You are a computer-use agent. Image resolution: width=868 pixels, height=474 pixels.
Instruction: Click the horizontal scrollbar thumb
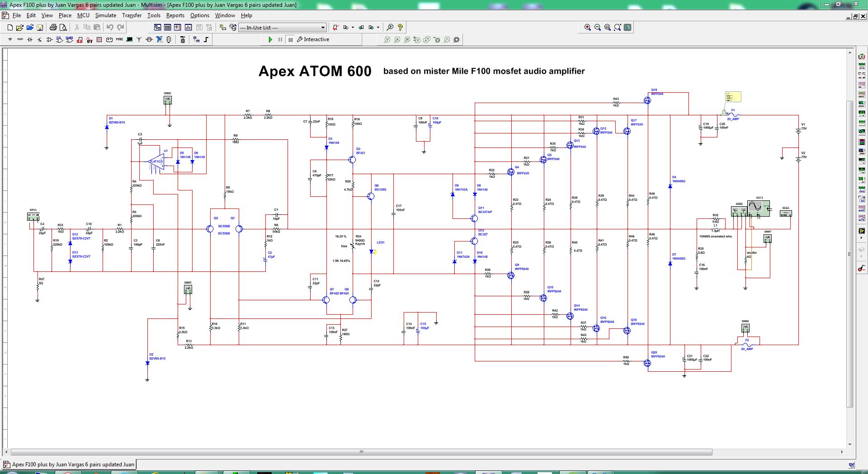coord(362,452)
